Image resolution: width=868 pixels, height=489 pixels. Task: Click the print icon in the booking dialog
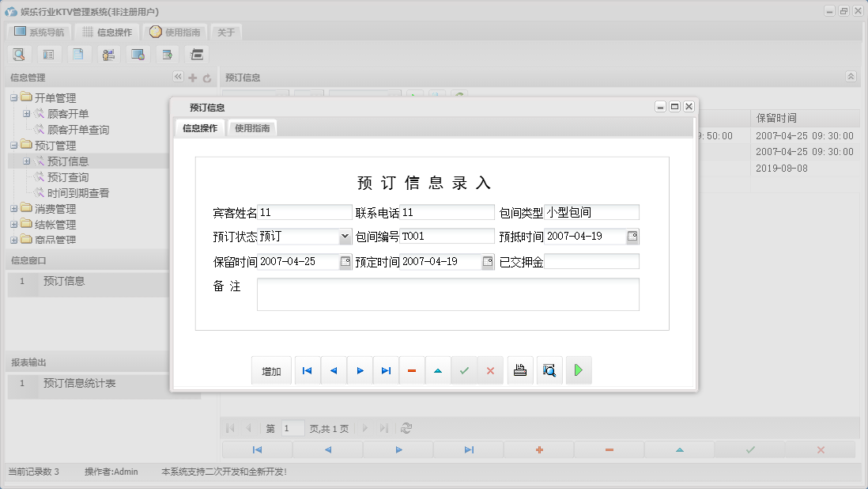click(520, 370)
